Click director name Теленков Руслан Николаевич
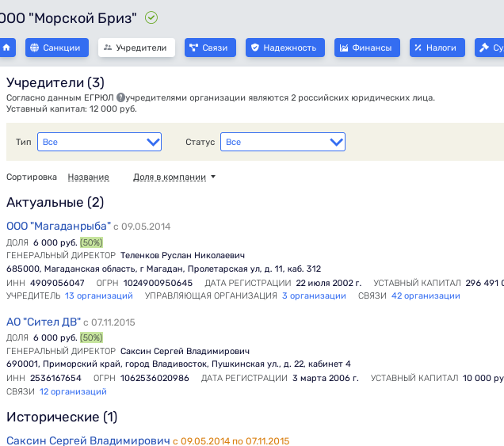Screen dimensions: 504x446 click(182, 255)
